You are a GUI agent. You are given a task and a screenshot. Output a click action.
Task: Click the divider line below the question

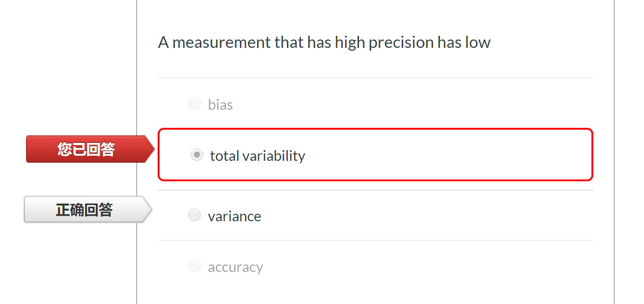pos(375,78)
